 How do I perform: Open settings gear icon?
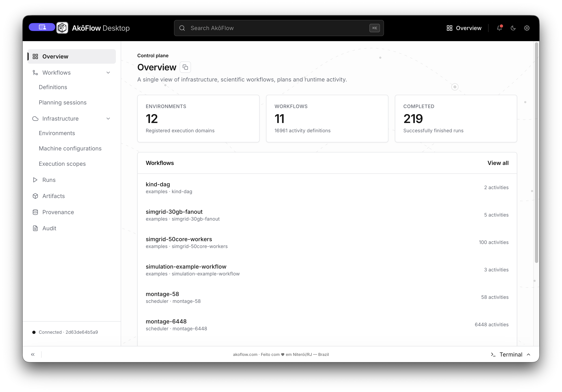click(x=527, y=28)
